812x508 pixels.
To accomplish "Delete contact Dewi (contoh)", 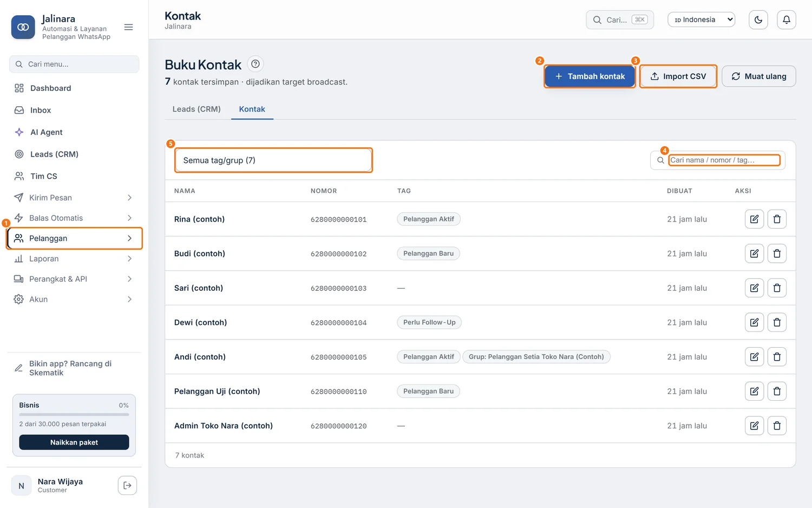I will (x=777, y=322).
